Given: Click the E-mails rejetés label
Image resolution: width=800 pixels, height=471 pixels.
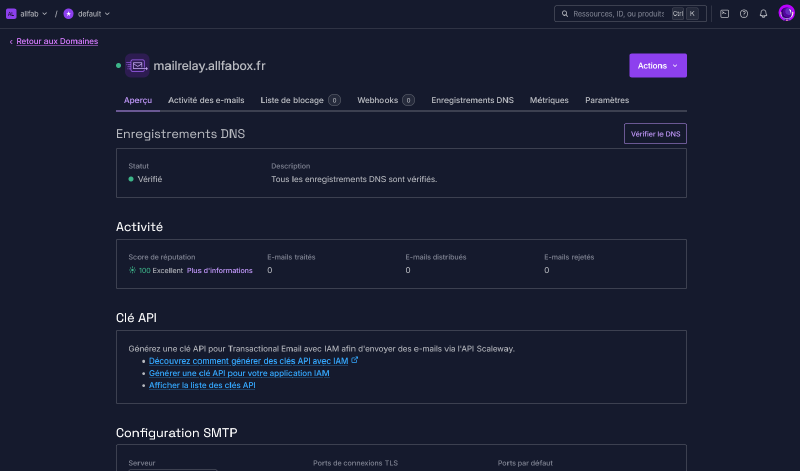Looking at the screenshot, I should 569,257.
